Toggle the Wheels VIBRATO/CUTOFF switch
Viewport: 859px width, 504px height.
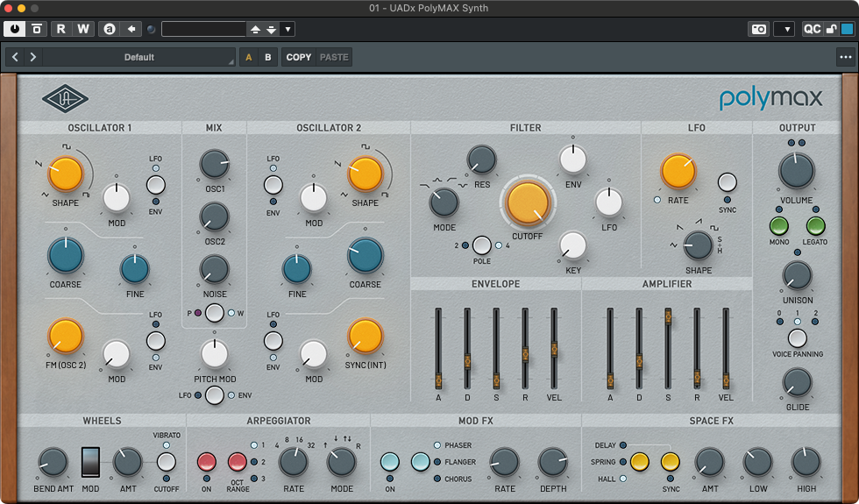click(x=166, y=462)
